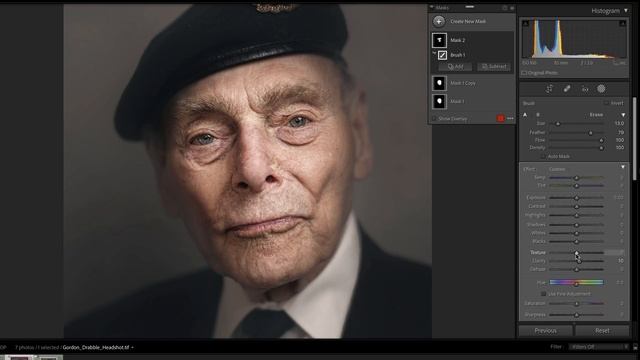Screen dimensions: 640x360
Task: Open the Filters Off dropdown
Action: [x=599, y=347]
